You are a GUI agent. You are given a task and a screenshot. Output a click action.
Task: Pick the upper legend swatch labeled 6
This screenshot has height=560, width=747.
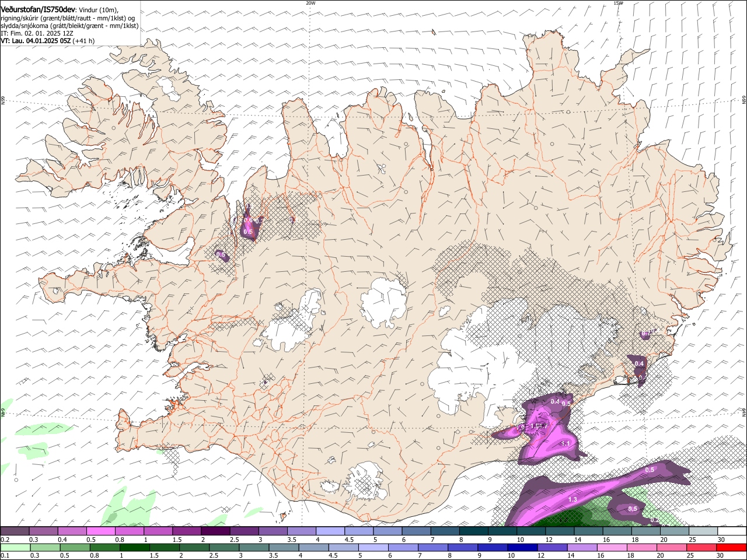point(417,531)
